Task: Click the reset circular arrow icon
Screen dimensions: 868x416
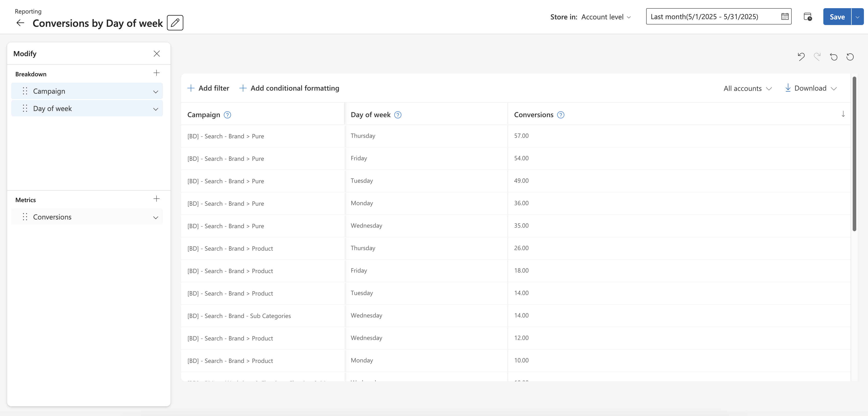Action: pyautogui.click(x=850, y=57)
